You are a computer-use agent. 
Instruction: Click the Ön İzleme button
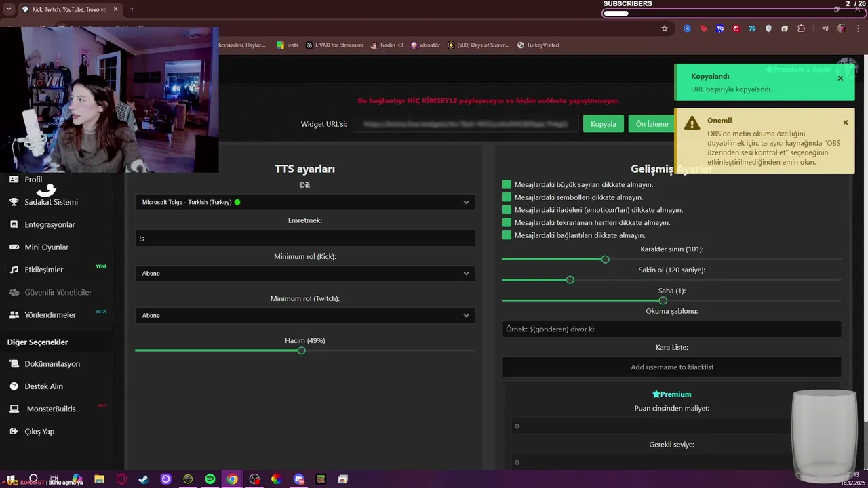click(x=652, y=124)
